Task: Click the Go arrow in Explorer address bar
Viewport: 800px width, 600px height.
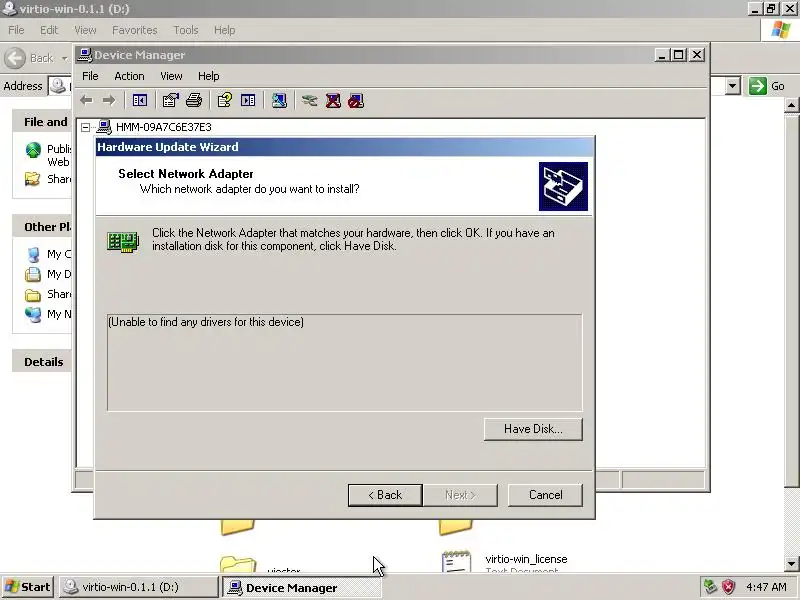Action: point(758,86)
